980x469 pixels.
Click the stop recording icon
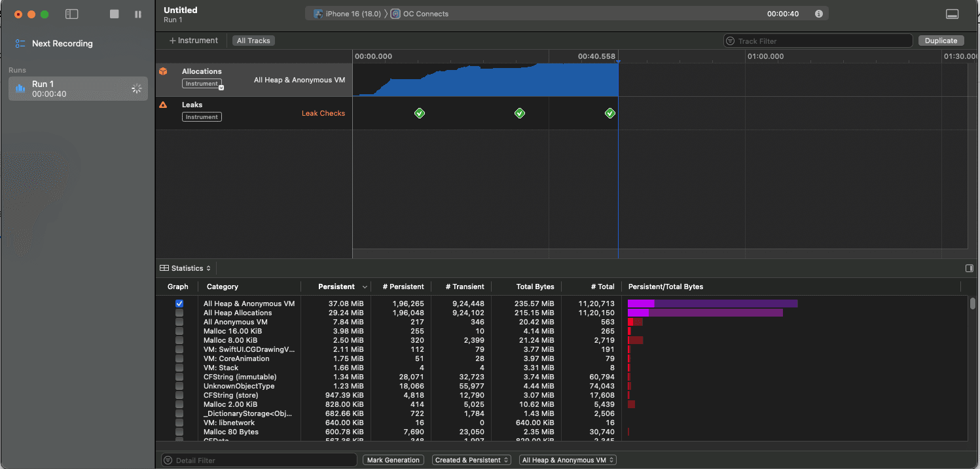[114, 13]
